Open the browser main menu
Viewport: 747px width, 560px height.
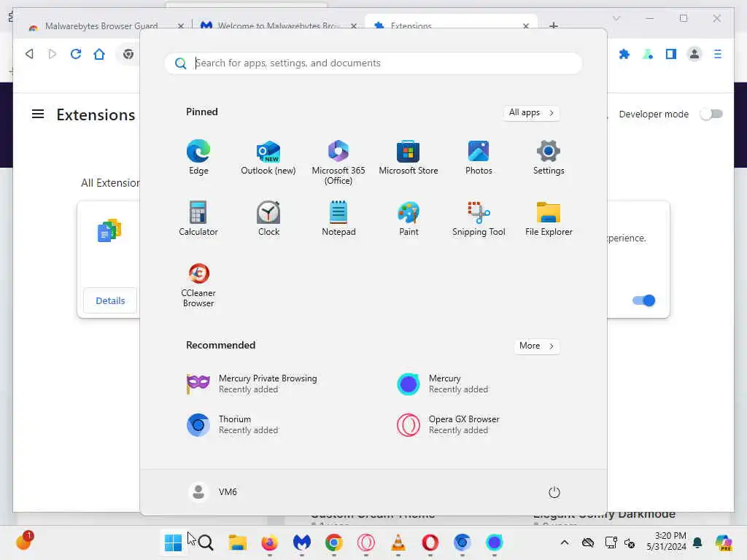click(718, 54)
